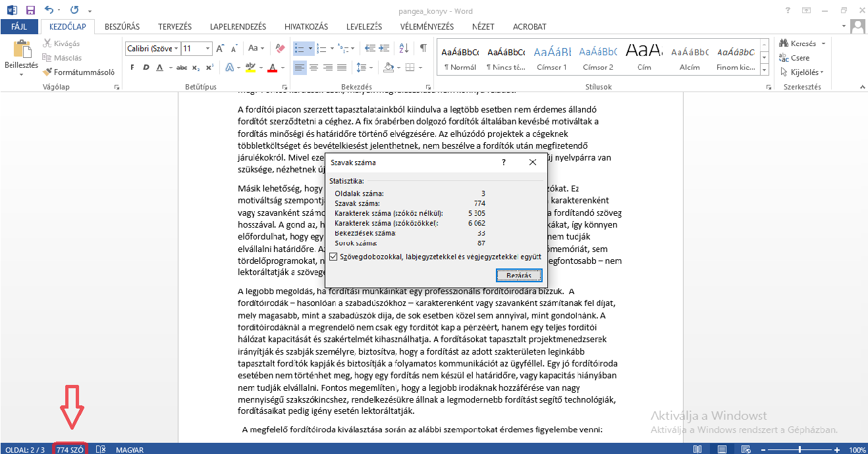Show paragraph marks with the pilcrow icon
868x454 pixels.
point(423,49)
